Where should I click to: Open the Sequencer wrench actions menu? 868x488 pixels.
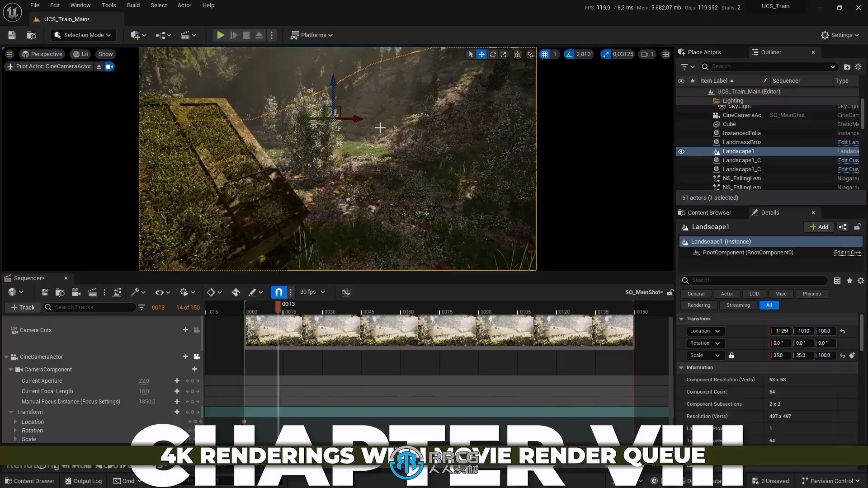pos(137,292)
